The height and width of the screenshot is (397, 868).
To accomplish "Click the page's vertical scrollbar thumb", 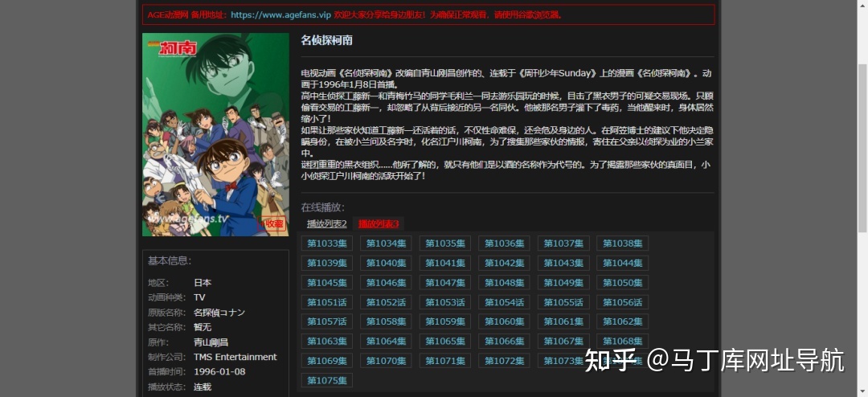I will (862, 149).
